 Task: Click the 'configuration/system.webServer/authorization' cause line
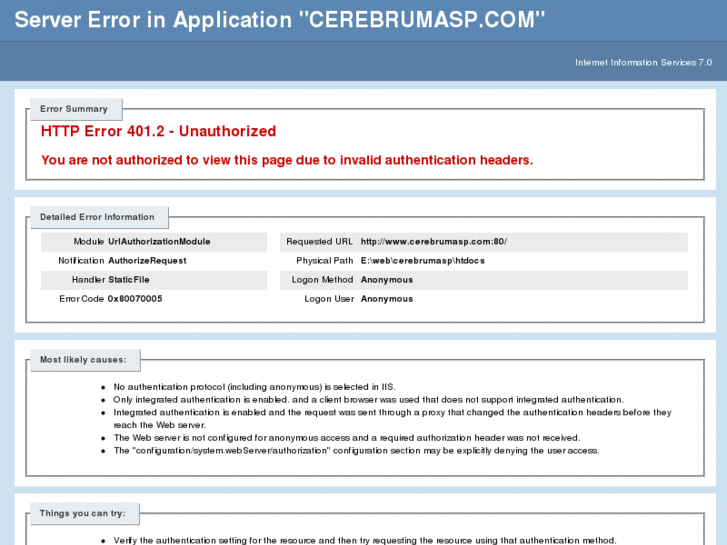tap(357, 451)
